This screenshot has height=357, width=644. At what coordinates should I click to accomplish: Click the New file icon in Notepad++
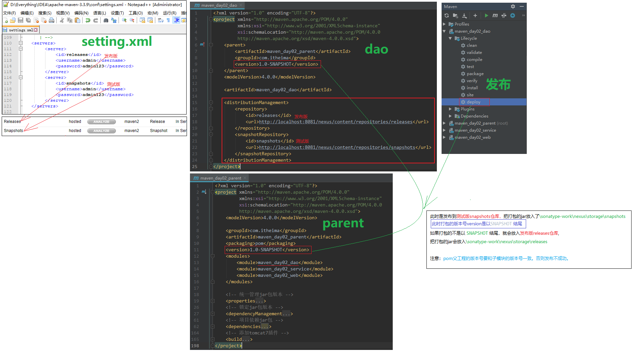click(x=5, y=20)
